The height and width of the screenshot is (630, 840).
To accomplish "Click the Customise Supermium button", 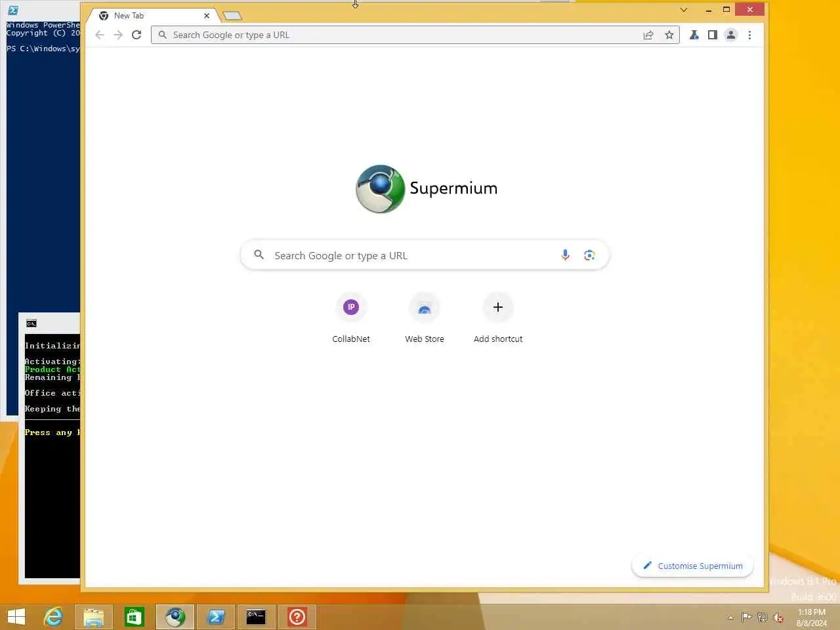I will [x=692, y=566].
